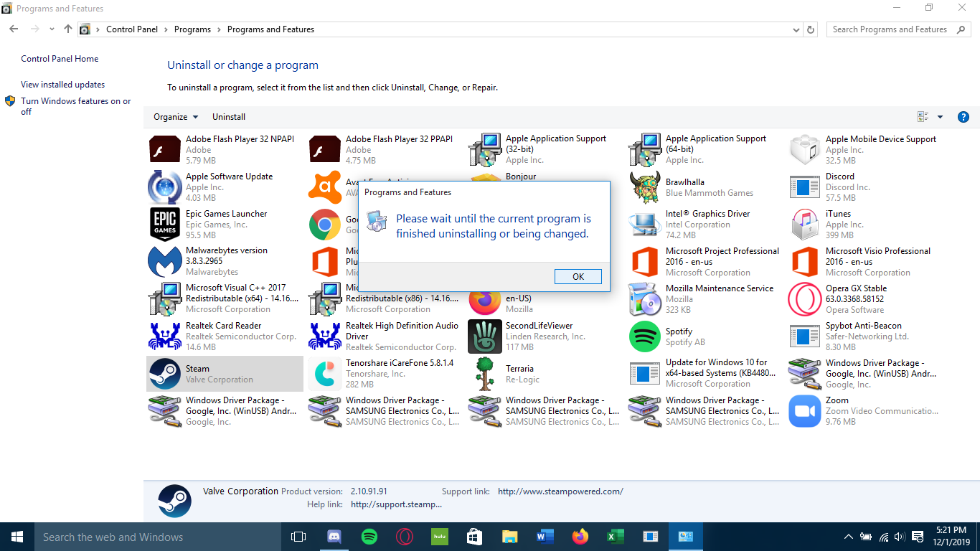This screenshot has width=980, height=551.
Task: Click Programs in the breadcrumb path
Action: [192, 29]
